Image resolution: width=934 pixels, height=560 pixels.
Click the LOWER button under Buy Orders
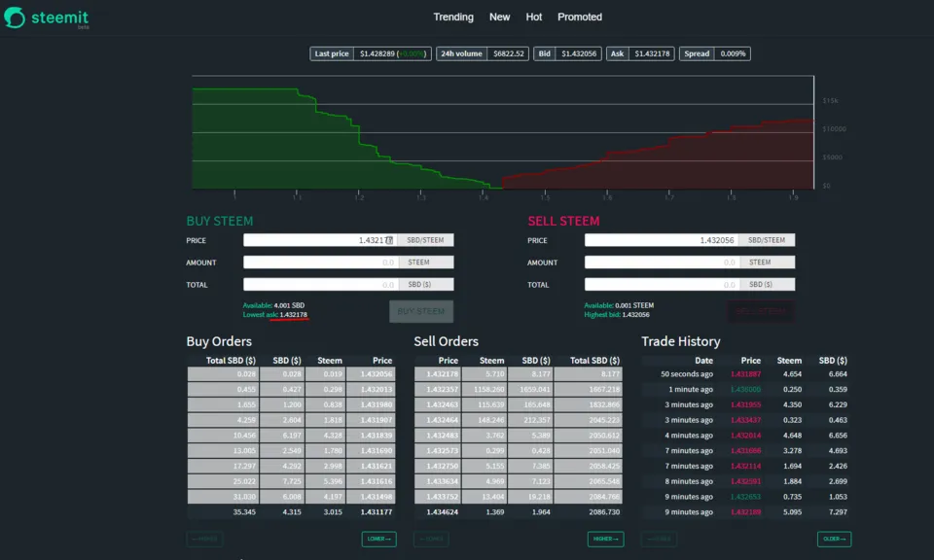click(x=378, y=540)
